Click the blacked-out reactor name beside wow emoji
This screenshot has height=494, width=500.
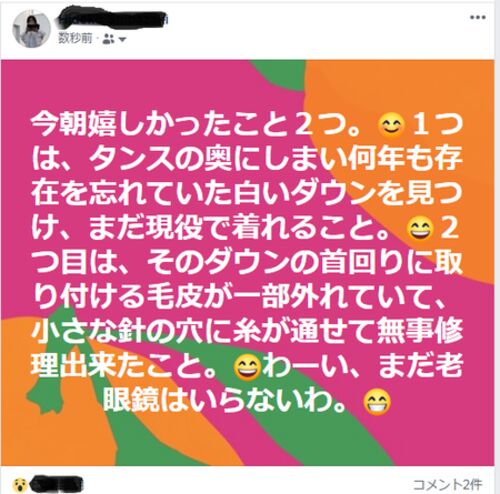56,485
